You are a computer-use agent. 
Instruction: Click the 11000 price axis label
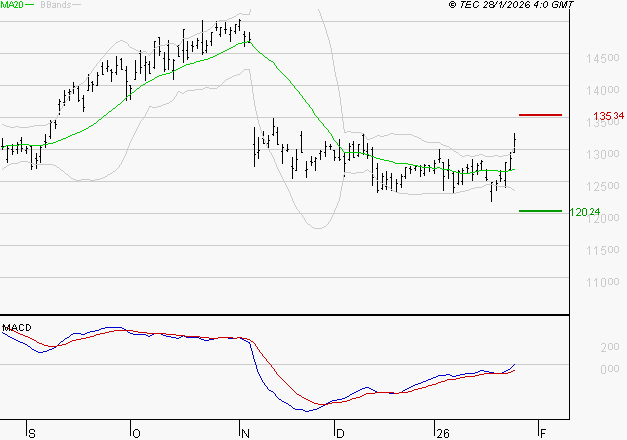pos(603,282)
